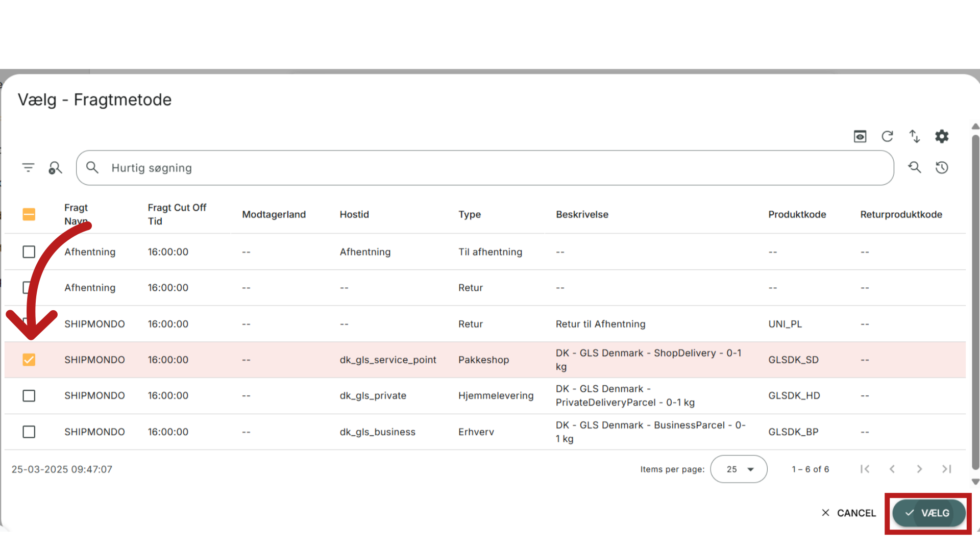Sort by Beskrivelse column header
This screenshot has height=551, width=980.
click(x=582, y=214)
